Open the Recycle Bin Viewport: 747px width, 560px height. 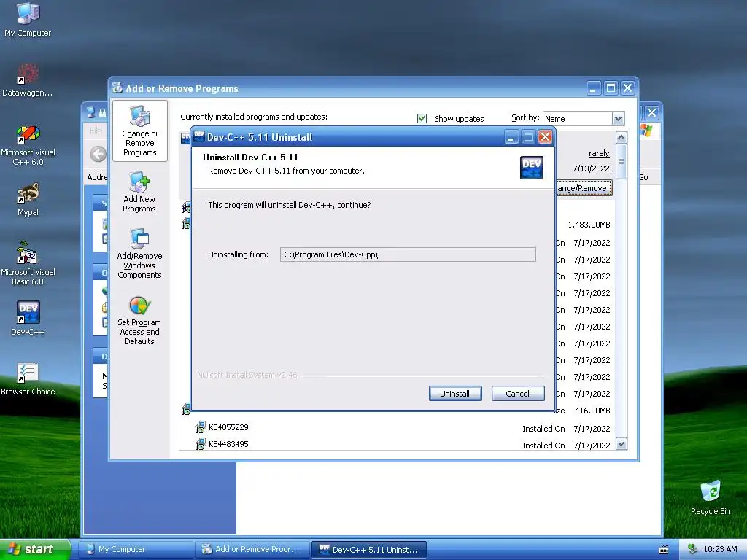pyautogui.click(x=711, y=498)
